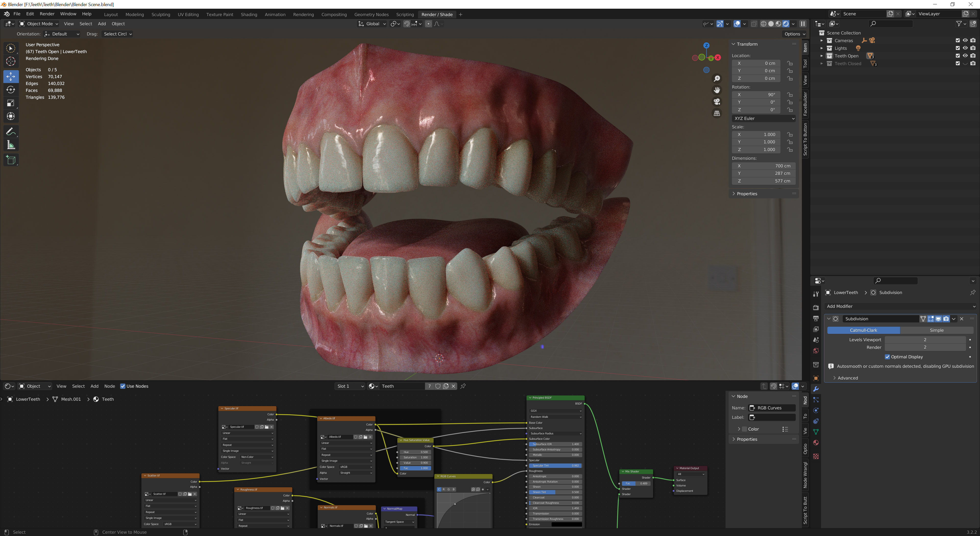Toggle Use Nodes in the shader editor
The image size is (980, 536).
point(122,386)
